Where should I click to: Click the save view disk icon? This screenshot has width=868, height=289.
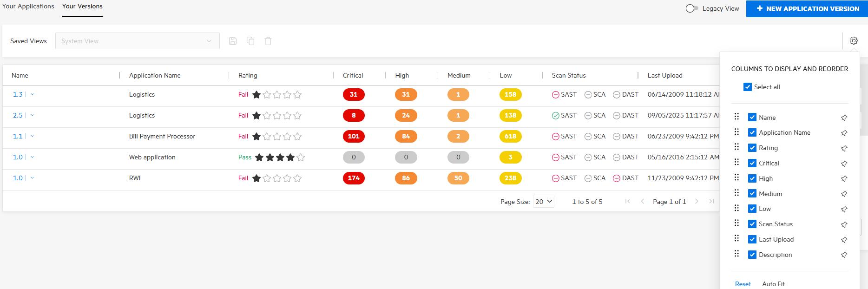233,41
